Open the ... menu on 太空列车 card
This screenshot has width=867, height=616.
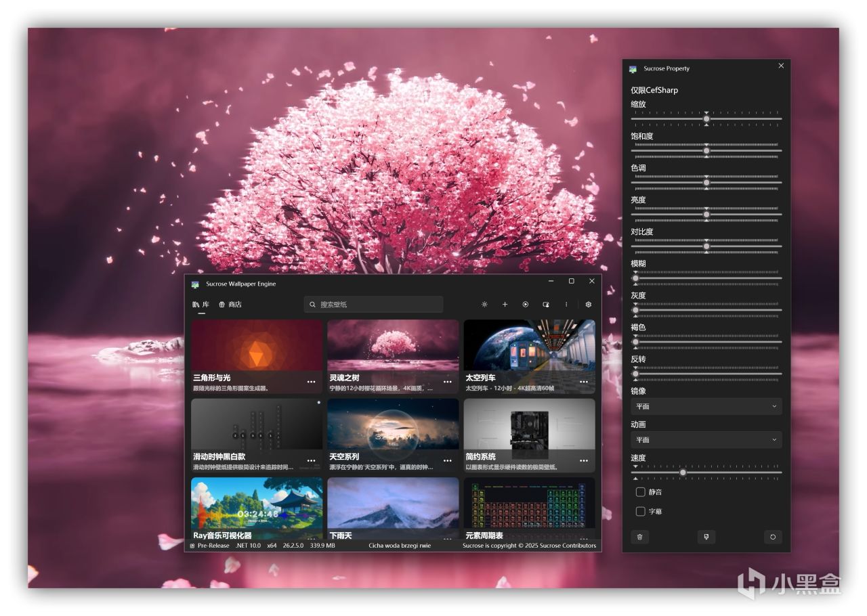coord(584,382)
